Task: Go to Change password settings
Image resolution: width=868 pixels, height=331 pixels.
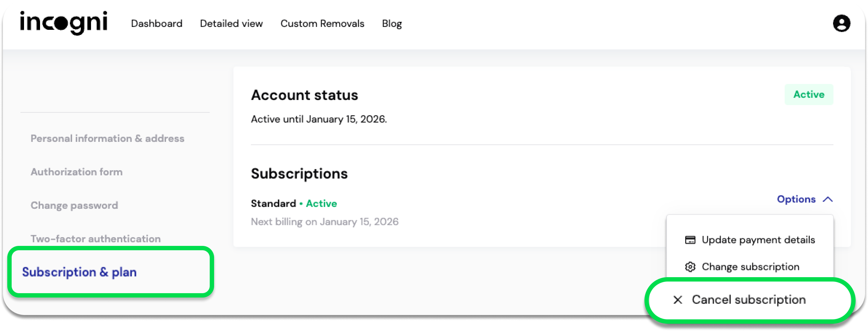Action: click(74, 206)
